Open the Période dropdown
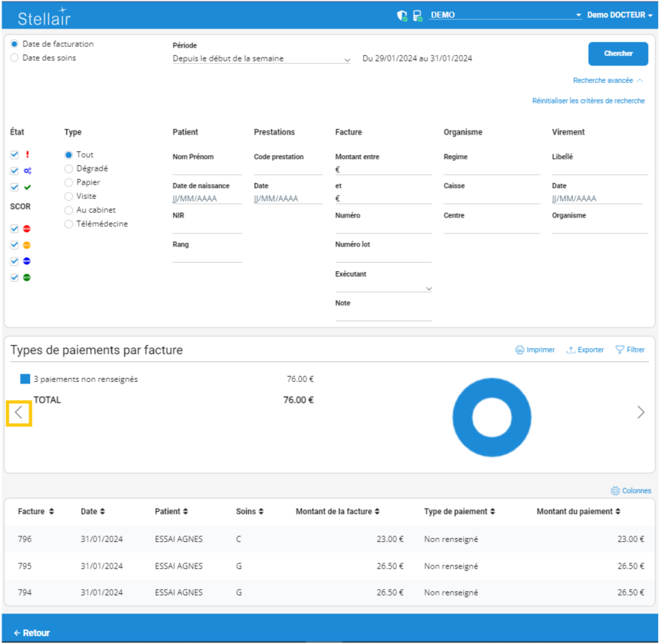This screenshot has height=644, width=659. 261,58
